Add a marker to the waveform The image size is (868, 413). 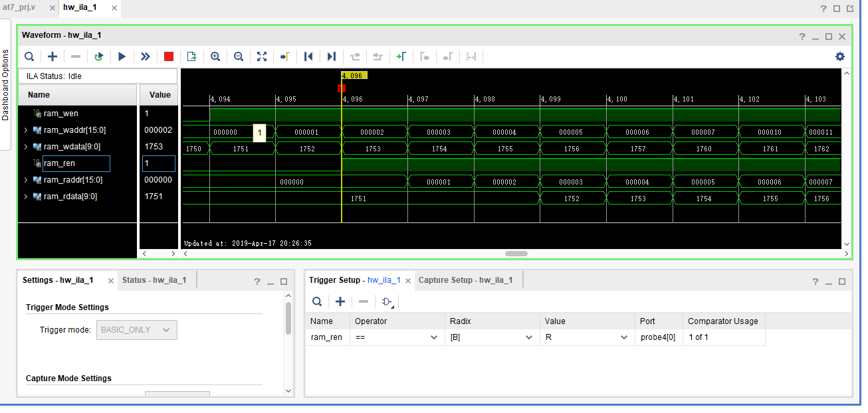pyautogui.click(x=401, y=56)
